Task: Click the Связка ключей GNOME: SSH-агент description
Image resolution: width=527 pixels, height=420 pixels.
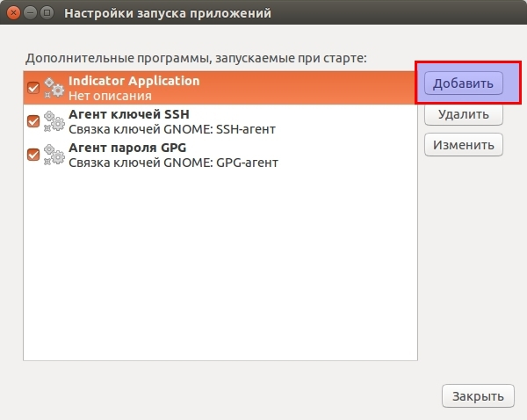Action: (x=172, y=129)
